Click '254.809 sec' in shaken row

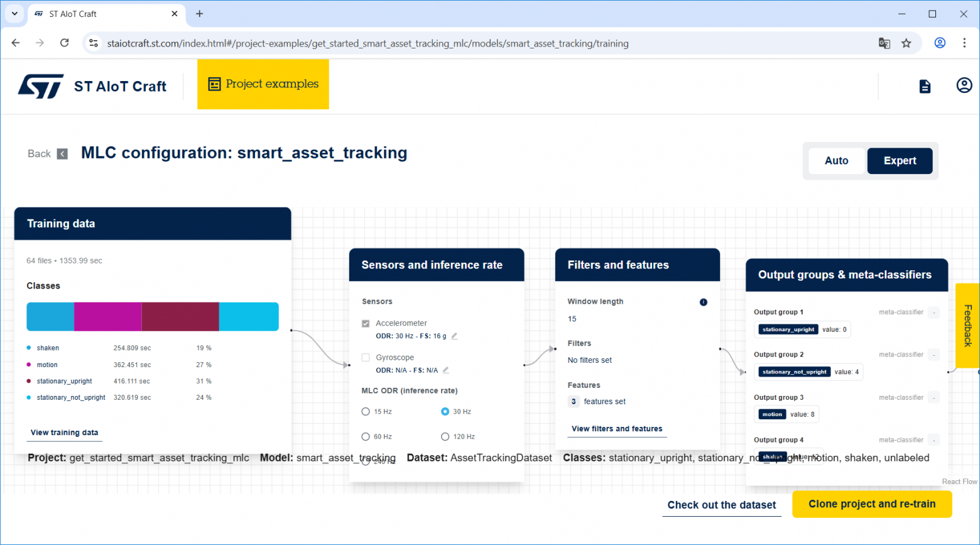[x=133, y=348]
